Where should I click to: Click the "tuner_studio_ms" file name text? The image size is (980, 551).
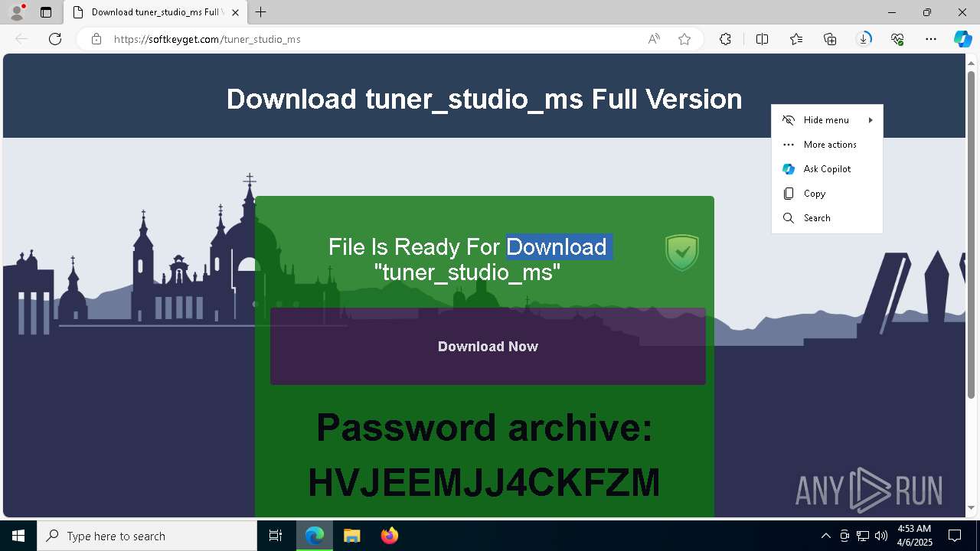pos(467,272)
